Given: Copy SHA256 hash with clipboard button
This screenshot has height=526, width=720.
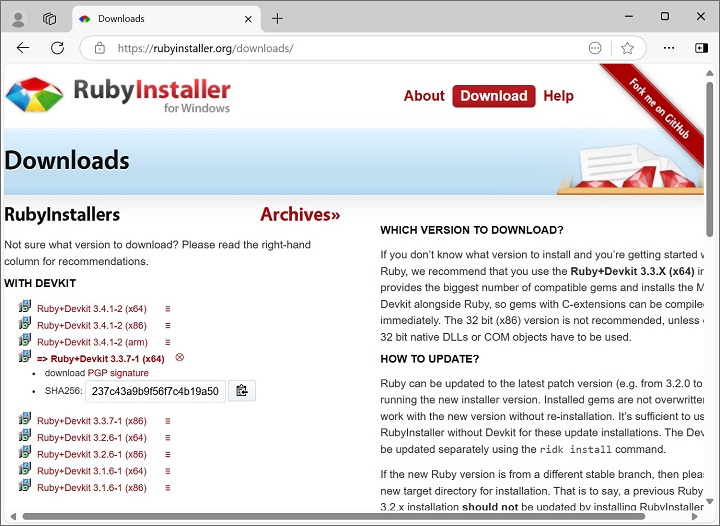Looking at the screenshot, I should pyautogui.click(x=242, y=391).
